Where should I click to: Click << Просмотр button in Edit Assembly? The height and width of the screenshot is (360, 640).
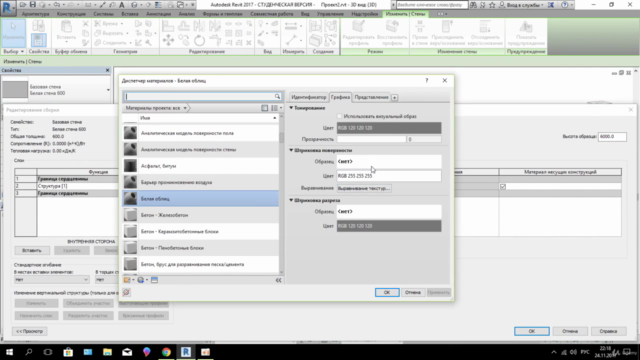[29, 331]
